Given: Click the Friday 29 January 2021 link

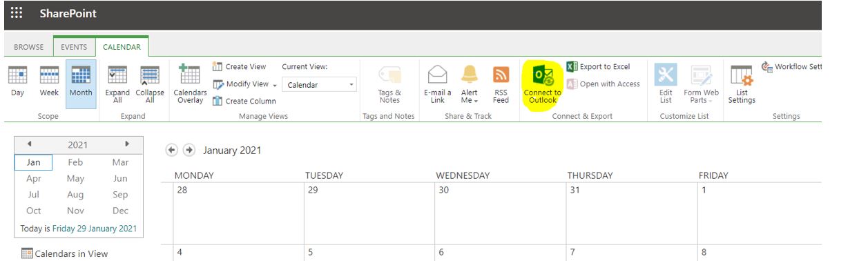Looking at the screenshot, I should pos(95,229).
